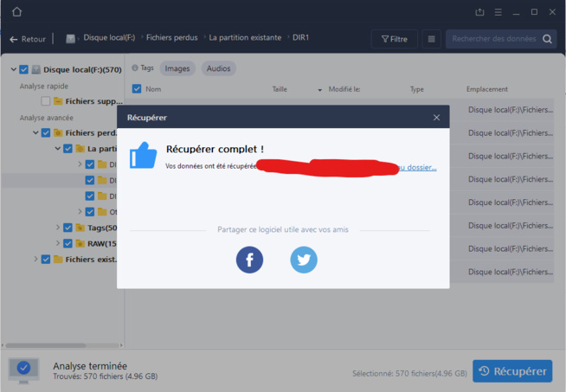Image resolution: width=566 pixels, height=392 pixels.
Task: Click in the Rechercher des données field
Action: pos(493,39)
